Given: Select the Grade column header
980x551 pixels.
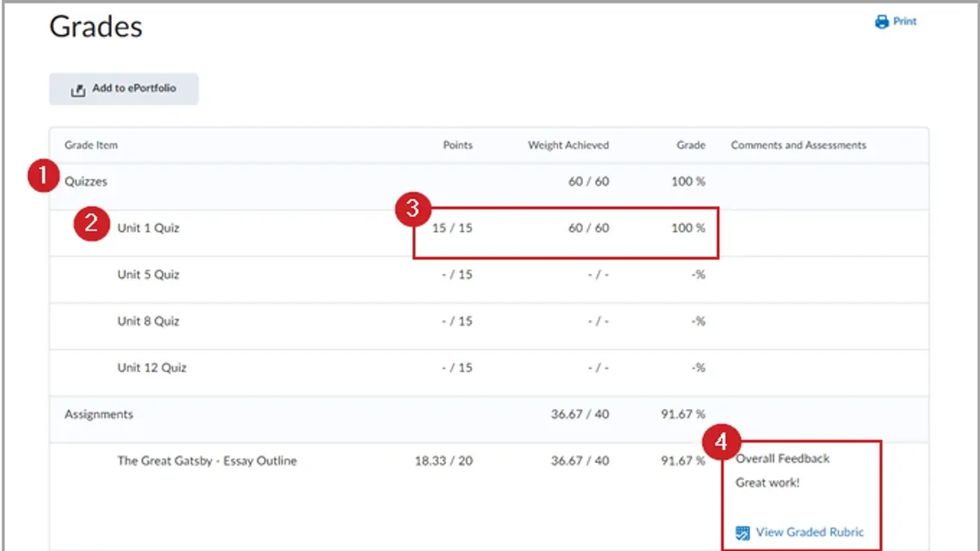Looking at the screenshot, I should tap(691, 145).
